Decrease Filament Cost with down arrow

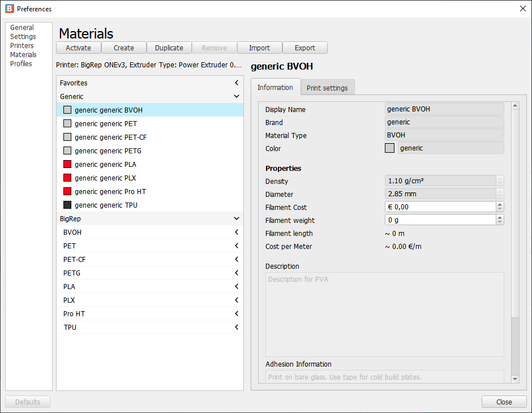(x=500, y=209)
